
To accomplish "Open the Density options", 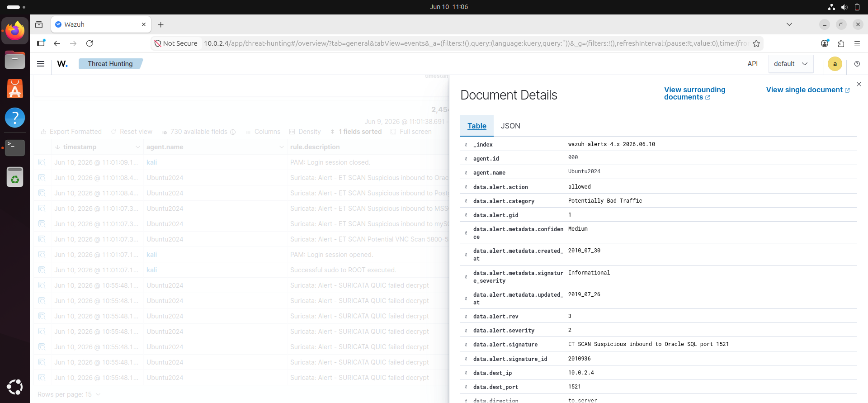I will coord(305,132).
